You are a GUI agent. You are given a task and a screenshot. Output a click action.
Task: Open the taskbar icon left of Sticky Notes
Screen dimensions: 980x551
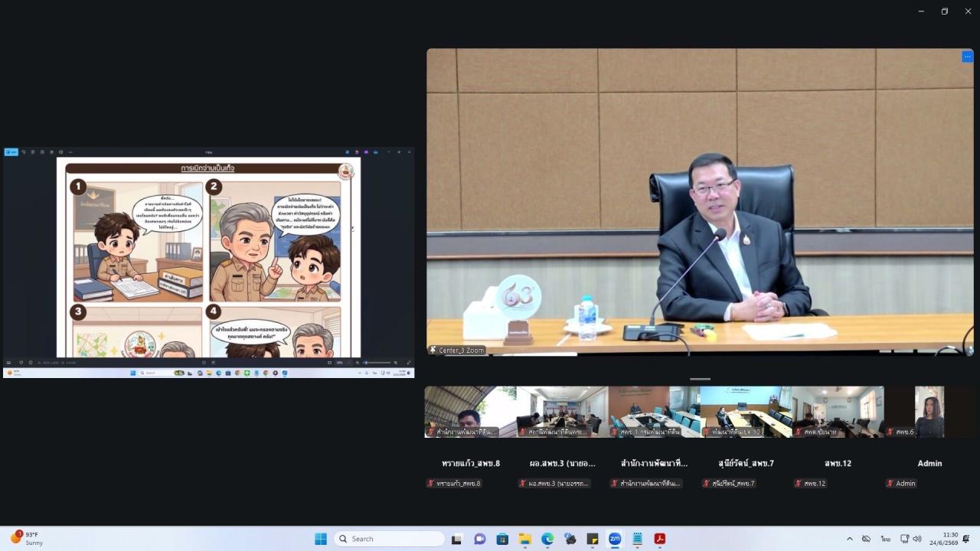click(570, 539)
